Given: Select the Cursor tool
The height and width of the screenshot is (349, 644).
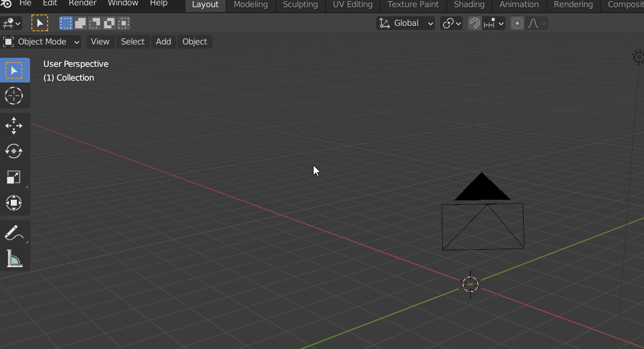Looking at the screenshot, I should (14, 96).
